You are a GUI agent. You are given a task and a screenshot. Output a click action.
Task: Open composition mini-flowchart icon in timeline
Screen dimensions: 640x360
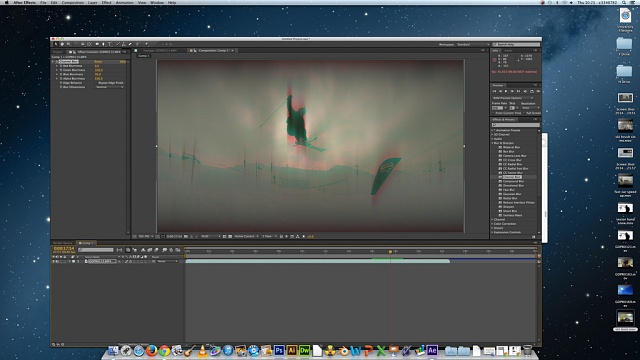[119, 250]
